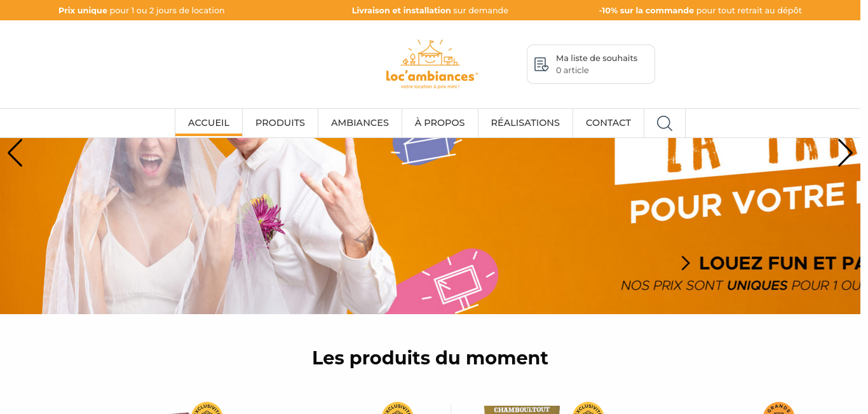Open the Produits menu
Image resolution: width=868 pixels, height=414 pixels.
coord(280,123)
